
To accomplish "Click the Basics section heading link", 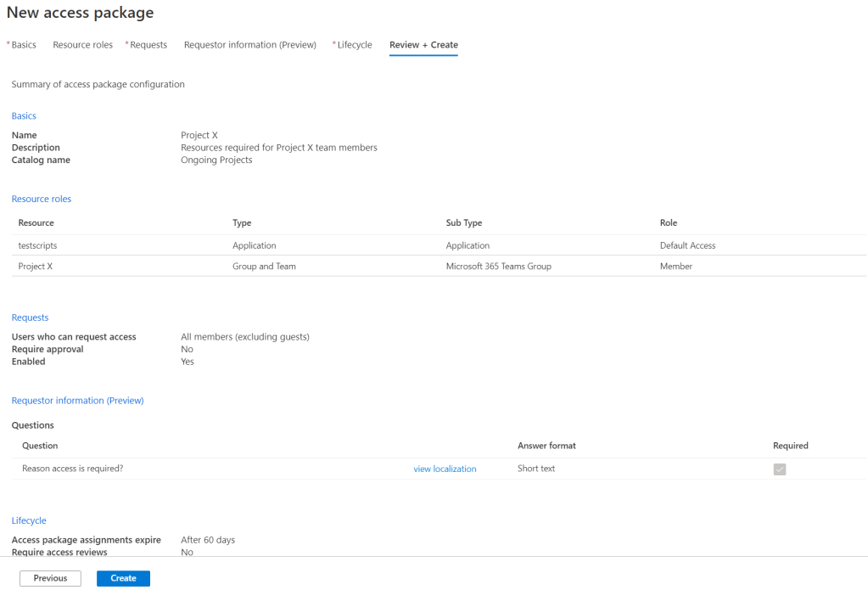I will 24,115.
